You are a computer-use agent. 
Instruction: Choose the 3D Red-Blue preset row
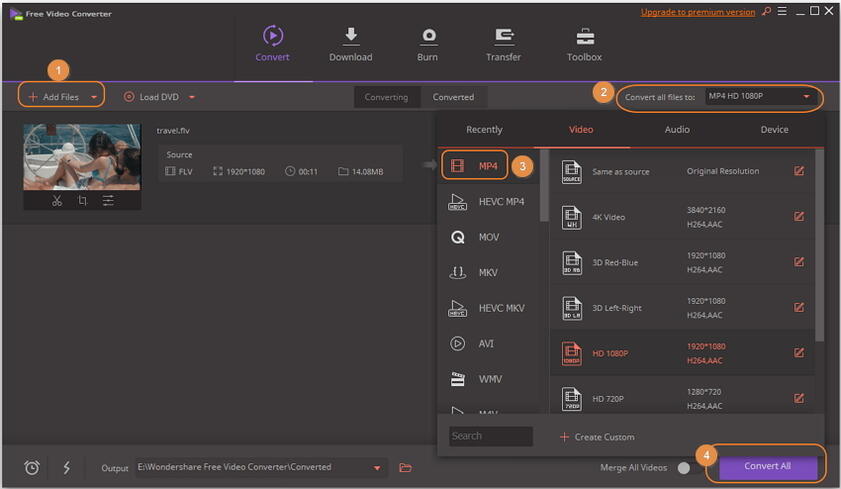[682, 262]
